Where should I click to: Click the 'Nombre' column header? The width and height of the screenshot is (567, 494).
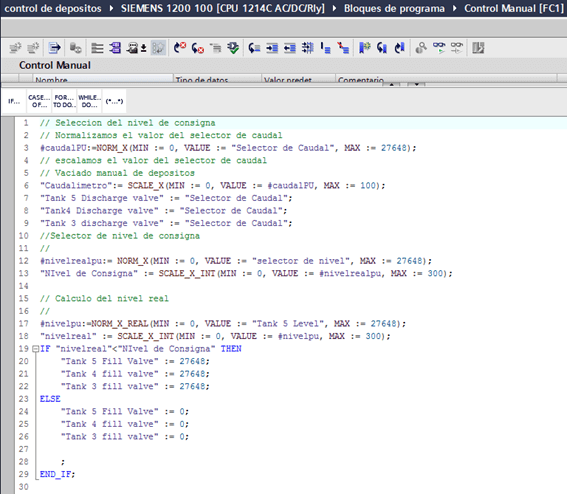click(103, 79)
